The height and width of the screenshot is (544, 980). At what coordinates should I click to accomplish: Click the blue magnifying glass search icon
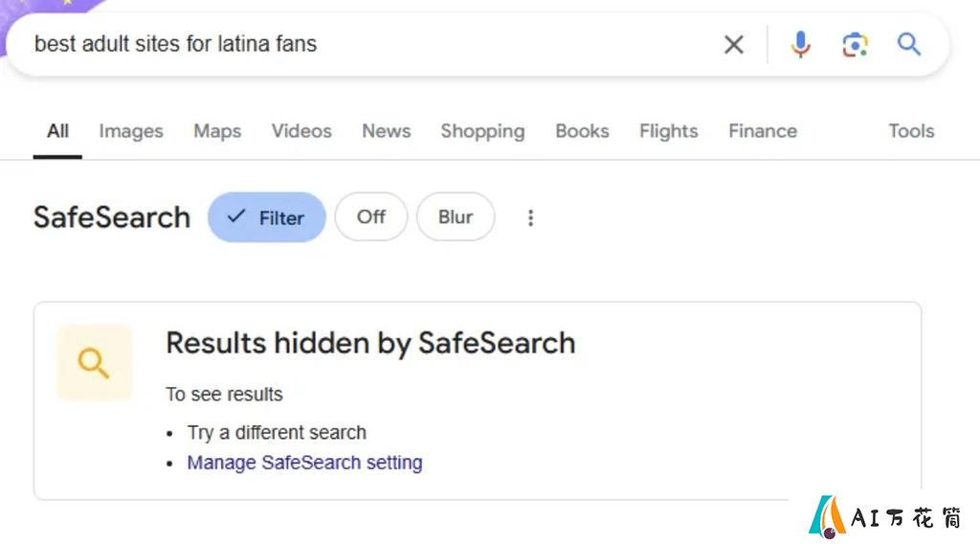pyautogui.click(x=909, y=44)
